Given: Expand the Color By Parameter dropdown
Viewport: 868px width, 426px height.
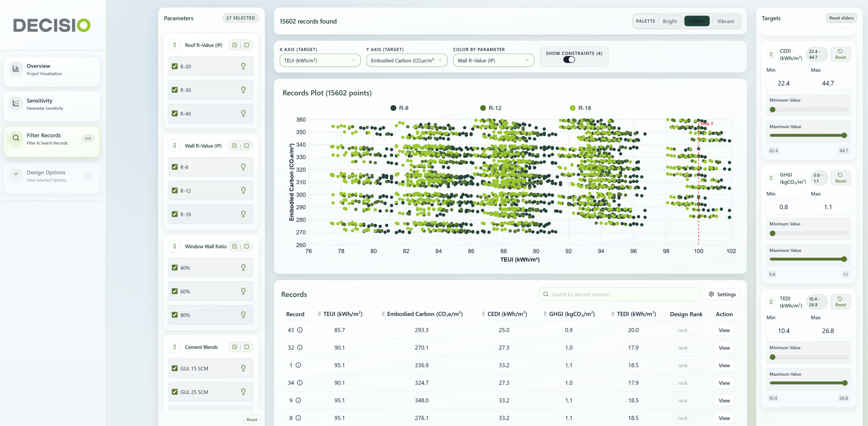Looking at the screenshot, I should tap(493, 60).
